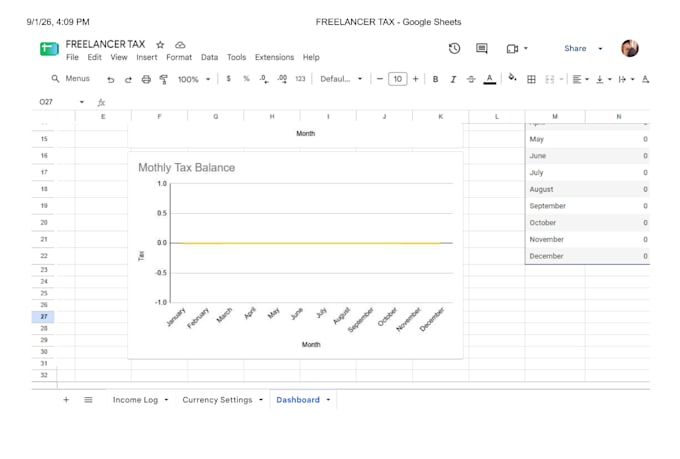Select the Dashboard sheet tab
Screen dimensions: 680x459
click(x=298, y=400)
